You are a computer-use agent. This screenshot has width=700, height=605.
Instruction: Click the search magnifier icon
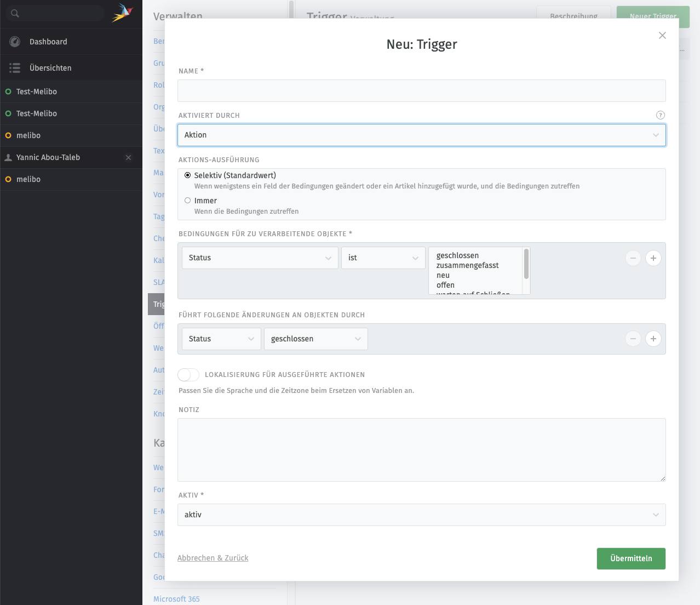(x=15, y=13)
